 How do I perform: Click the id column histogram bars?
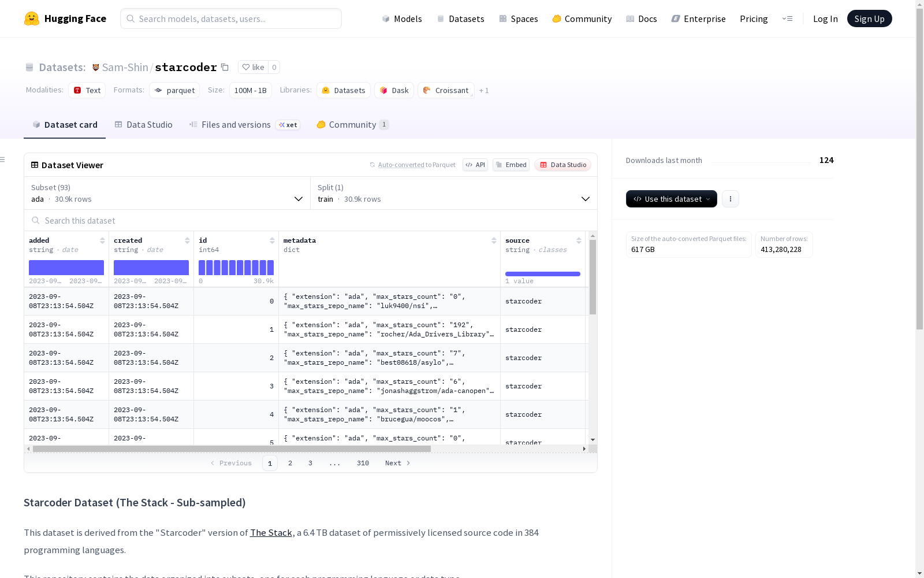coord(236,268)
